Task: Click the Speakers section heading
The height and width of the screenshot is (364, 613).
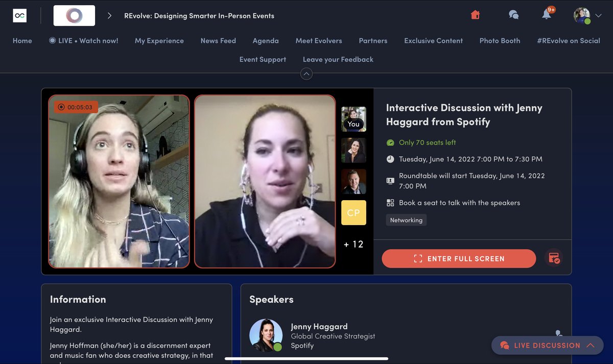Action: point(271,300)
